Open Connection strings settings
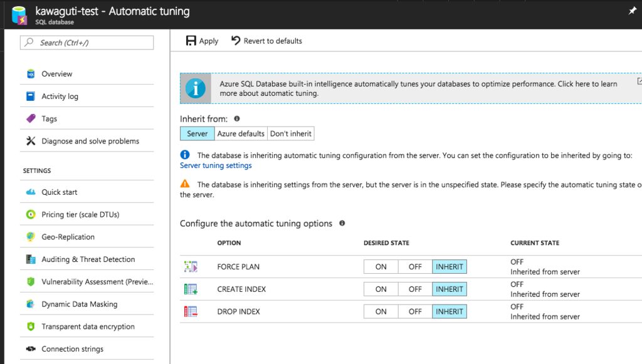 pyautogui.click(x=72, y=349)
